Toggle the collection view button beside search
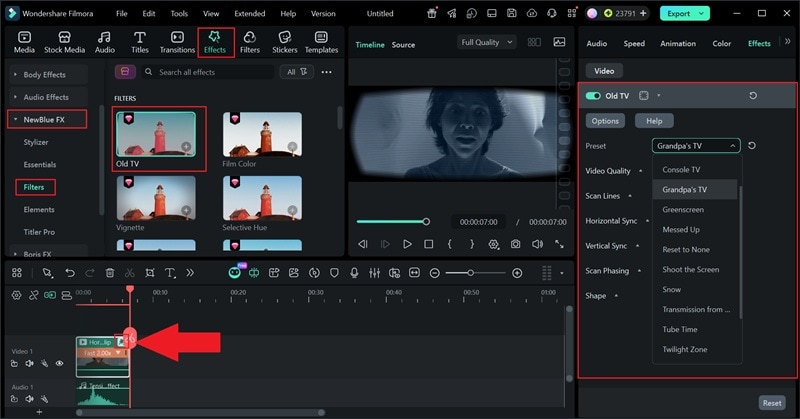800x419 pixels. 125,72
